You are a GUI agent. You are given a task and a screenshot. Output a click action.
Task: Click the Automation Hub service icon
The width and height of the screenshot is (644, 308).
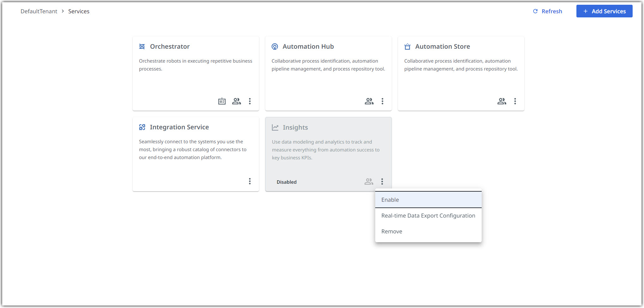coord(275,46)
